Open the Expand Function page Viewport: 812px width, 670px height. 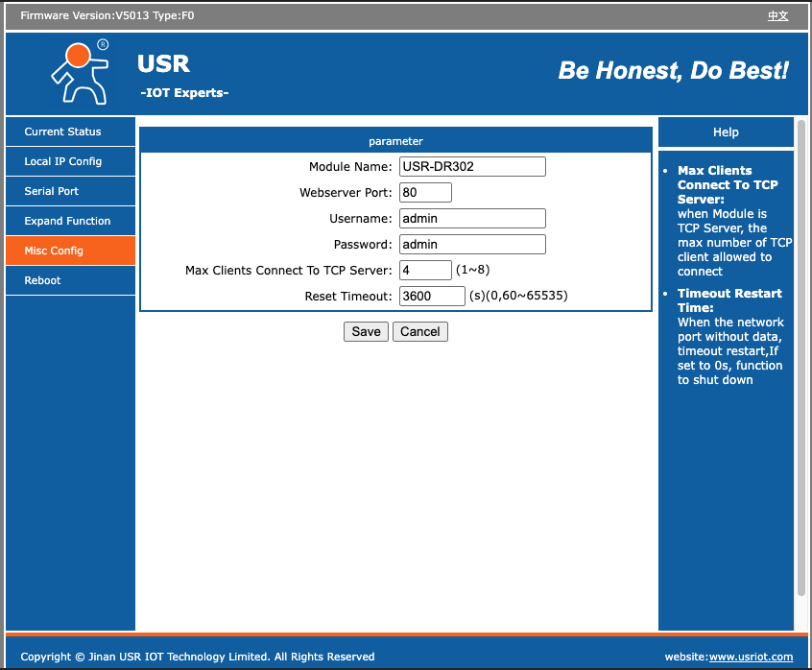[x=70, y=221]
